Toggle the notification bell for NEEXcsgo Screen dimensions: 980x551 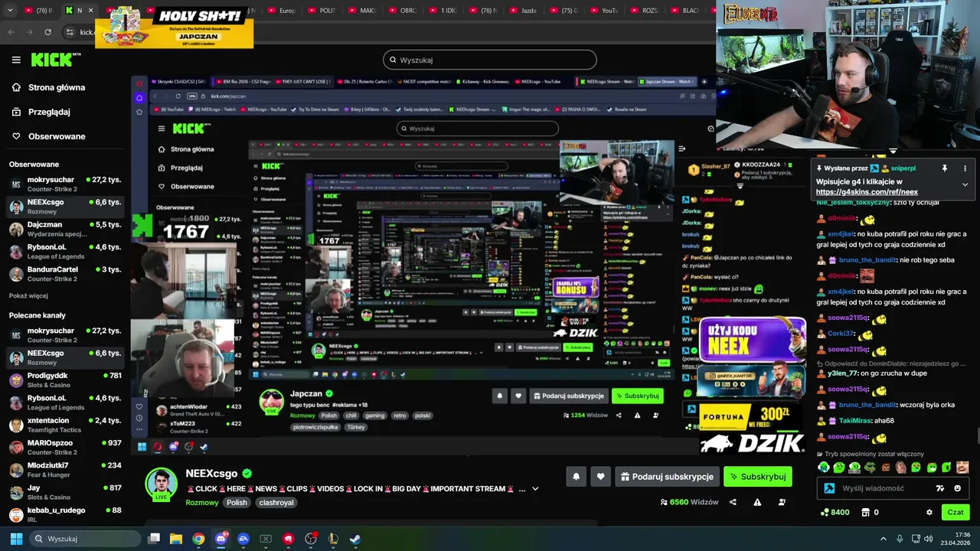click(577, 477)
